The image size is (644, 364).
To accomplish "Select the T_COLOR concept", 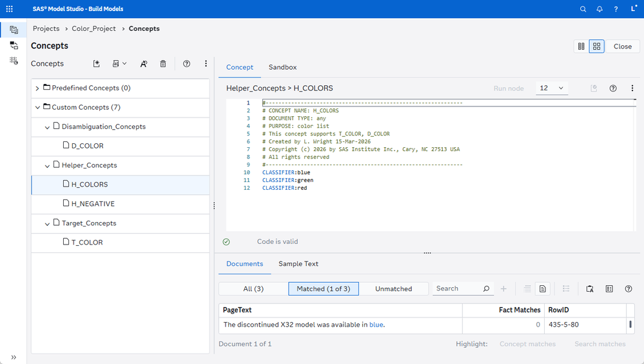I will (x=121, y=243).
